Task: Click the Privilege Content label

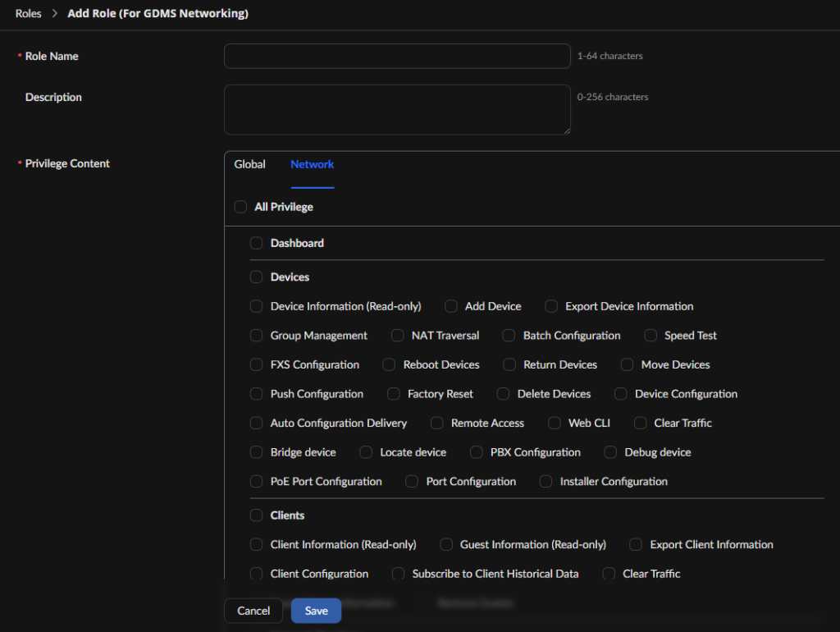Action: [67, 163]
